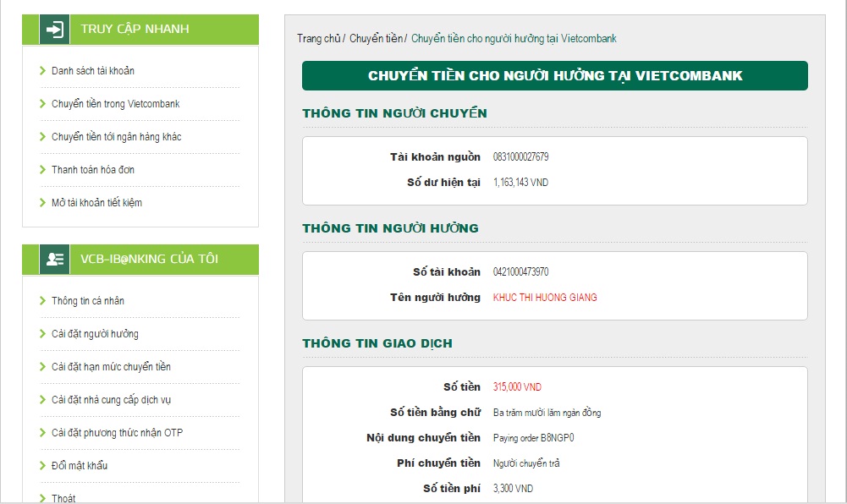Screen dimensions: 847x504
Task: Click the VCB-iB@NKING CỦA TÔI panel header
Action: 140,260
